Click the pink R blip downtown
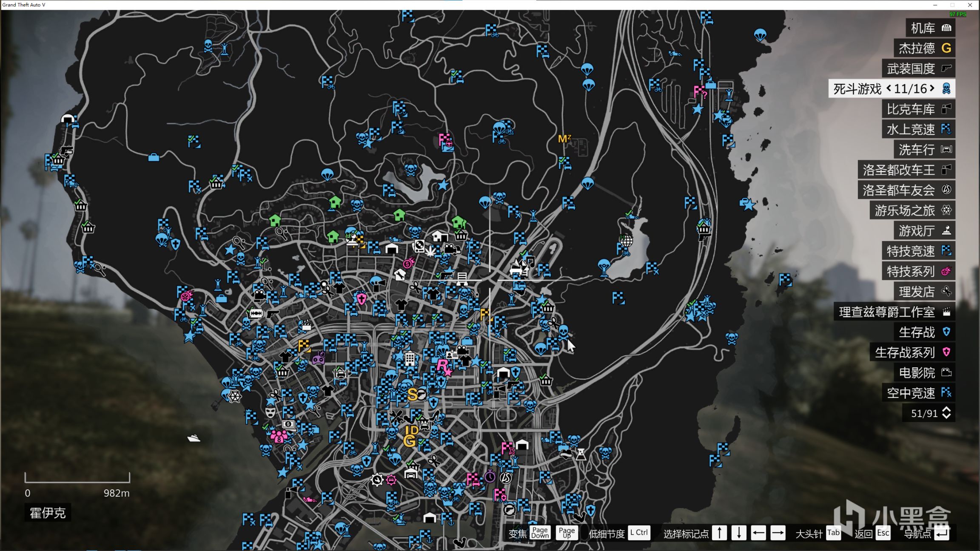 pyautogui.click(x=442, y=365)
